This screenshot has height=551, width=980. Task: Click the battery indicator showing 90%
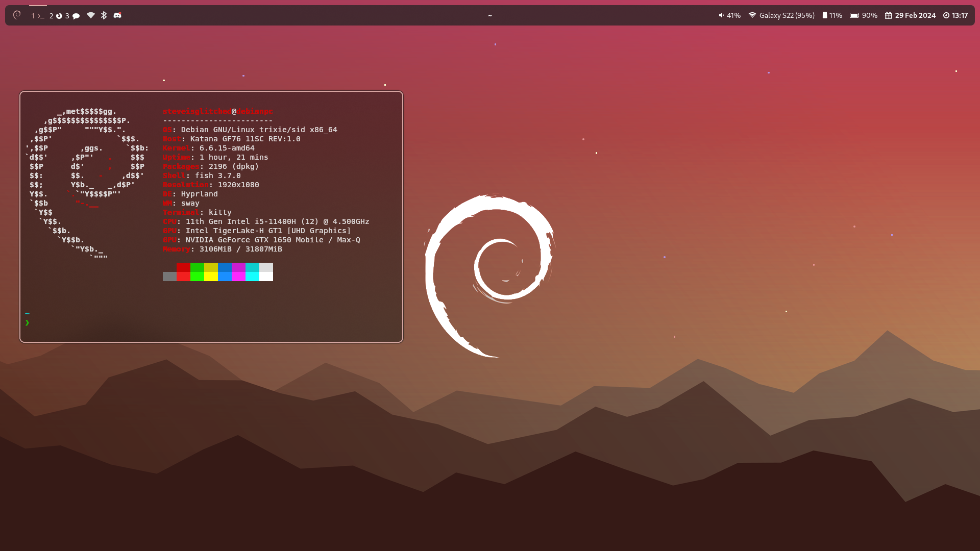click(x=864, y=15)
